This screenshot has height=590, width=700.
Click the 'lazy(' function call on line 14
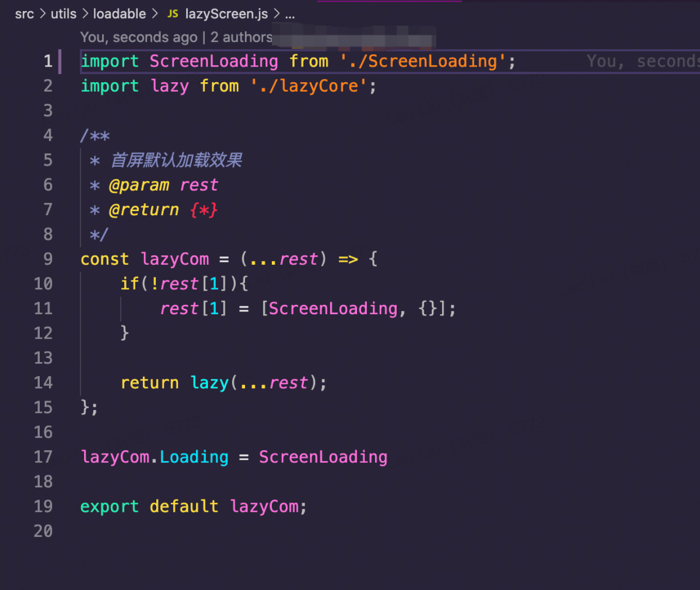coord(213,383)
